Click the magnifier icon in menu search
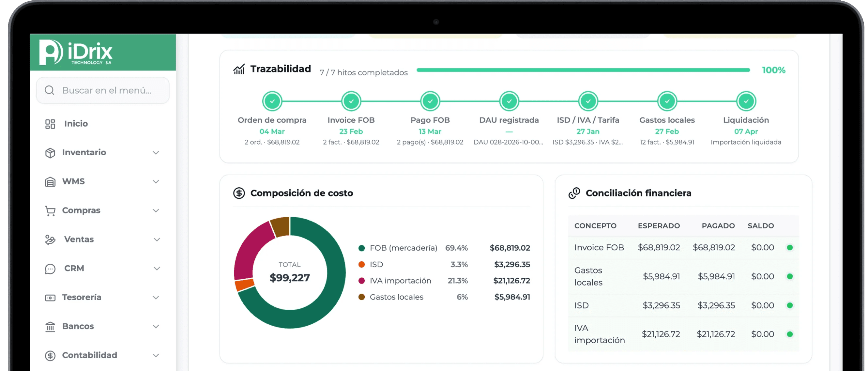The width and height of the screenshot is (868, 371). point(50,90)
